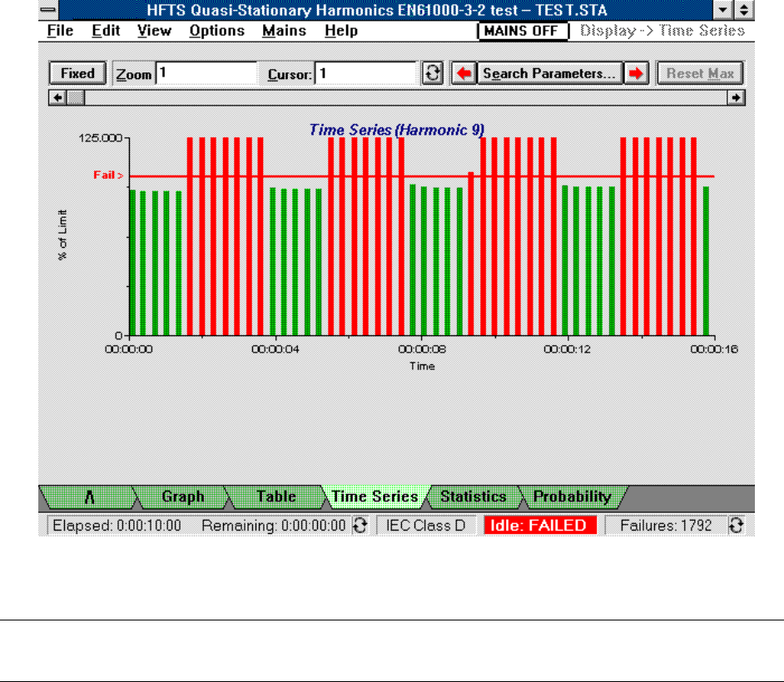Switch to the Probability tab
The height and width of the screenshot is (682, 784).
(x=572, y=497)
